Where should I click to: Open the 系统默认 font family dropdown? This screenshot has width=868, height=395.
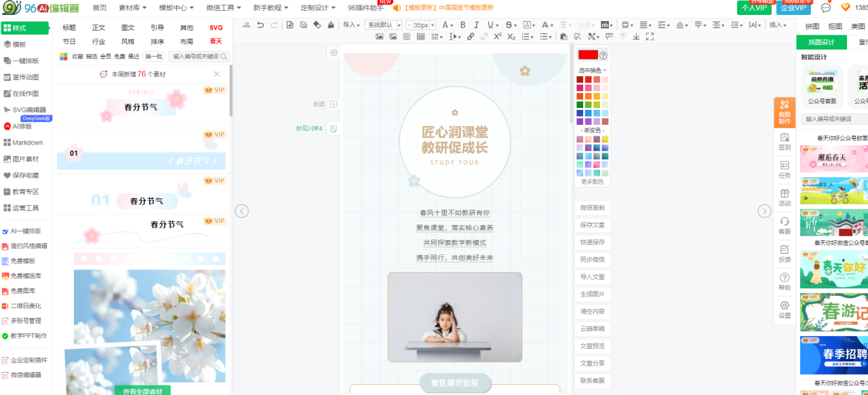383,25
